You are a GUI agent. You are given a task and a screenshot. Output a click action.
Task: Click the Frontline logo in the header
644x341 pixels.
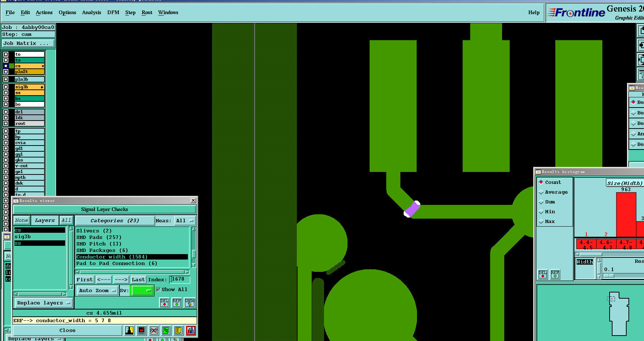click(x=576, y=13)
